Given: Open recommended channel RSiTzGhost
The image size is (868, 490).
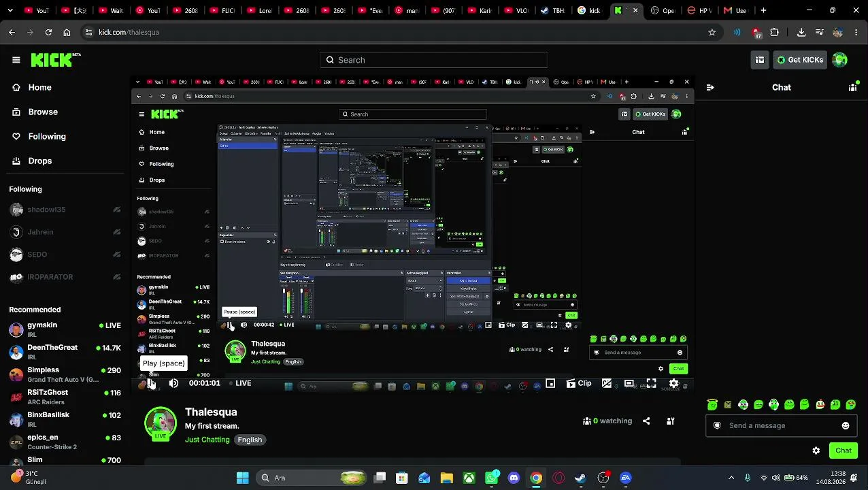Looking at the screenshot, I should [x=65, y=397].
